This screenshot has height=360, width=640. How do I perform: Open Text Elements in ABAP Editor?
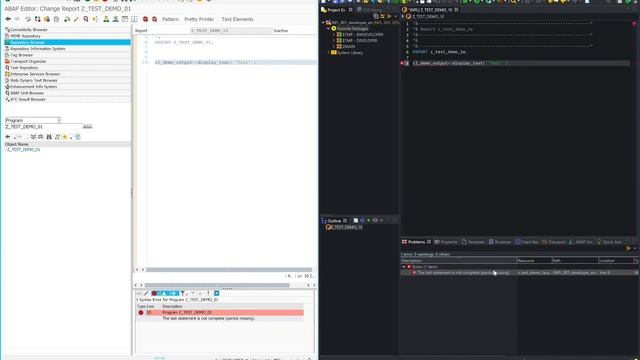coord(237,19)
